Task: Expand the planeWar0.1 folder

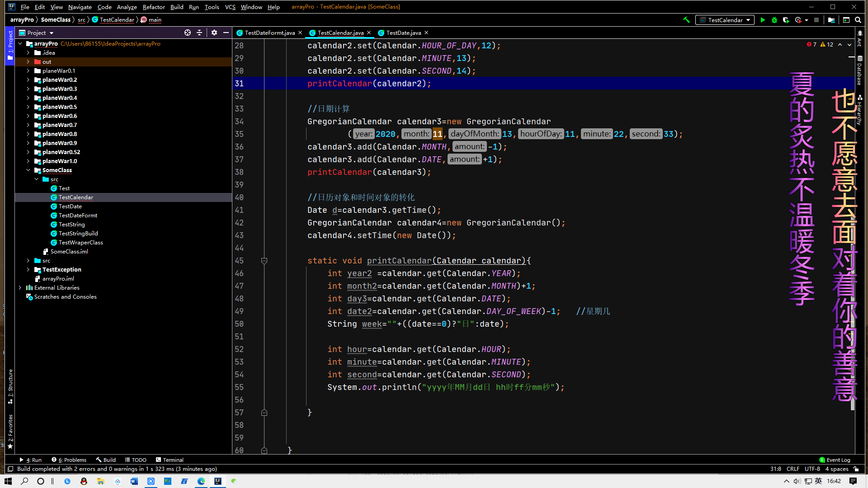Action: coord(28,71)
